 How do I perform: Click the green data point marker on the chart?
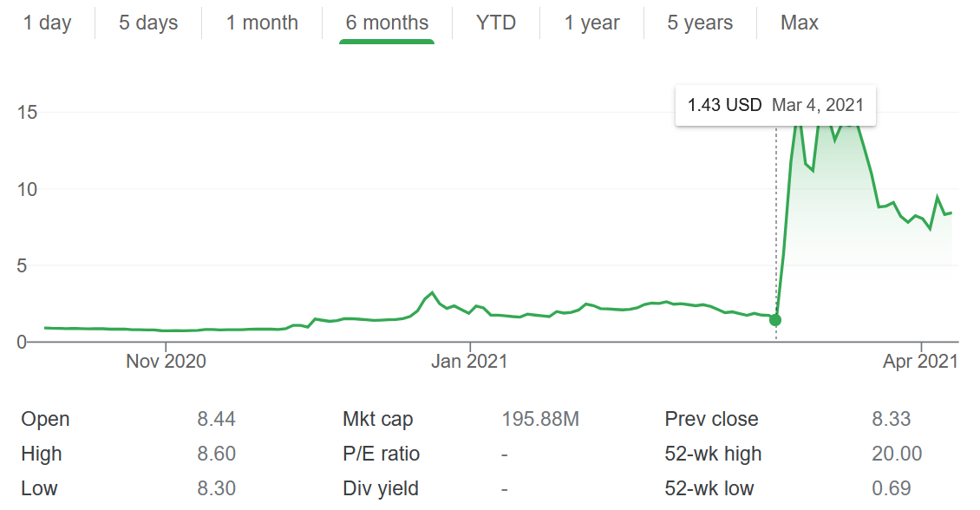pos(775,320)
